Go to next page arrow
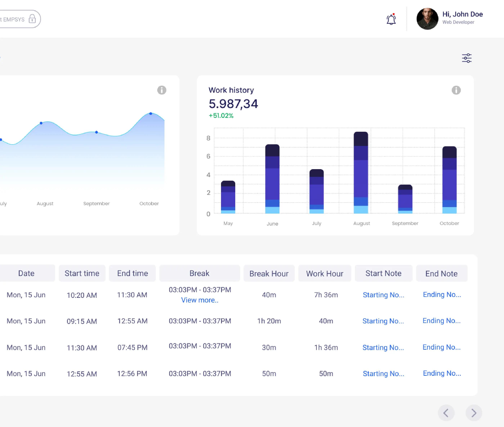The width and height of the screenshot is (504, 427). (x=474, y=413)
